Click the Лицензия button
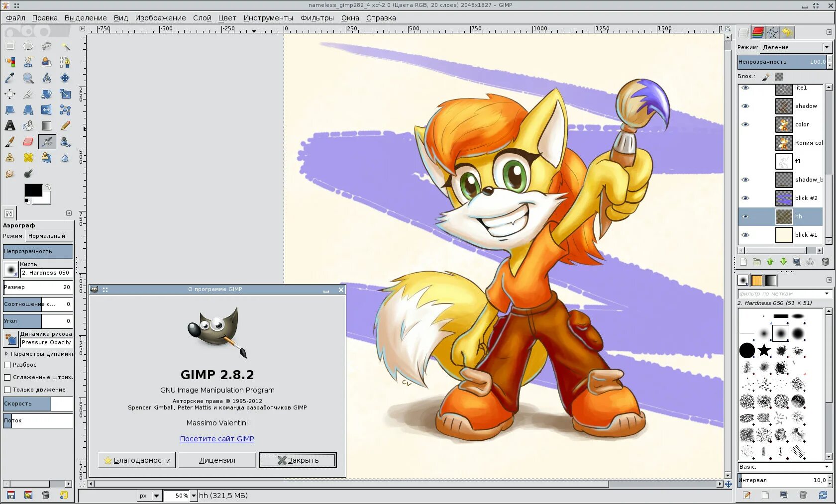The image size is (836, 504). pyautogui.click(x=217, y=460)
